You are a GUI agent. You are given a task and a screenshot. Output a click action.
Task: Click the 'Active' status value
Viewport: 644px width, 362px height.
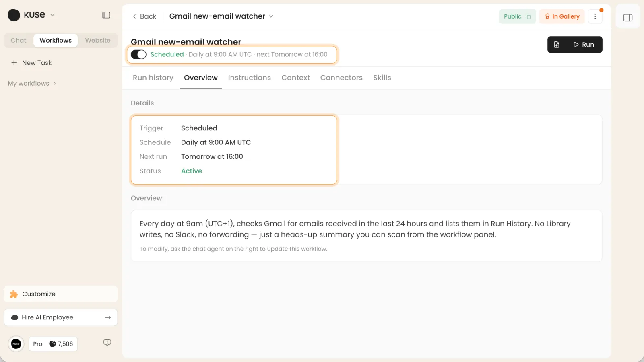(x=192, y=171)
